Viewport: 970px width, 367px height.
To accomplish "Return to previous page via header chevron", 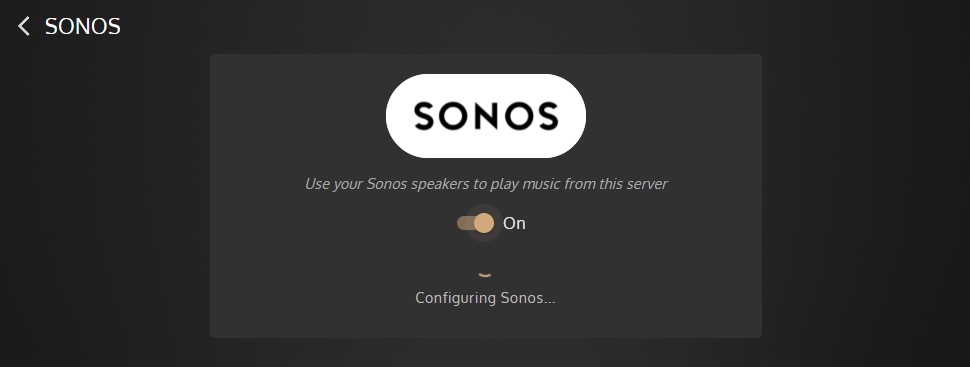I will tap(24, 26).
